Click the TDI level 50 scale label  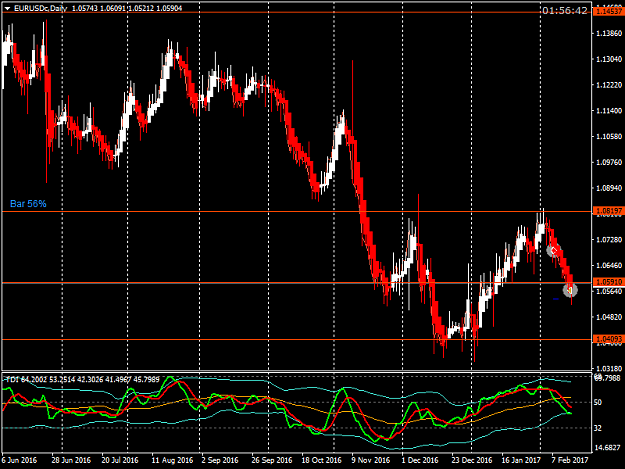coord(598,402)
